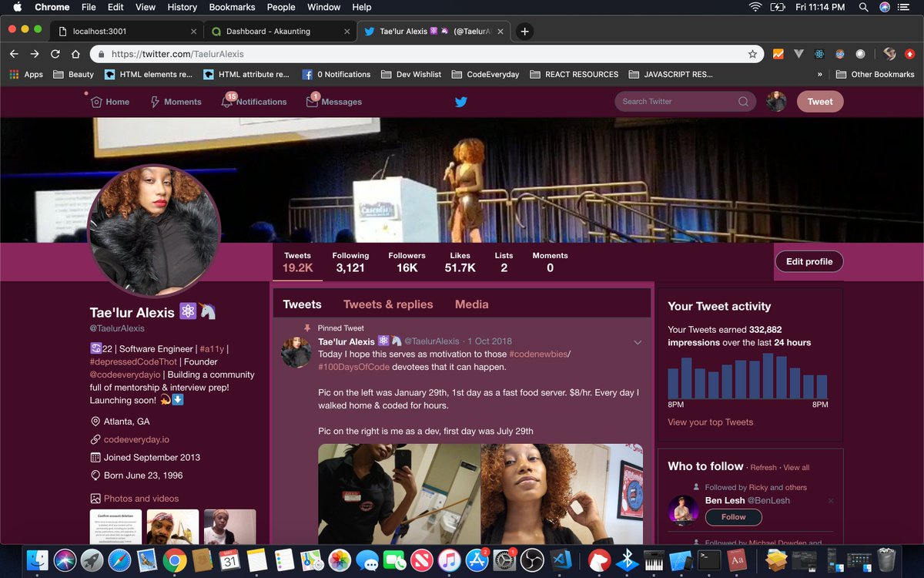Open profile avatar menu in Twitter header
Screen dimensions: 924x578
pos(776,102)
